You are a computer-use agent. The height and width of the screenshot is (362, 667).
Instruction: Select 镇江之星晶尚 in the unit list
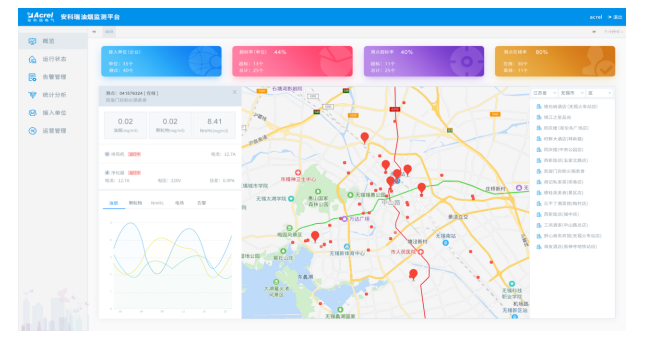tap(557, 117)
